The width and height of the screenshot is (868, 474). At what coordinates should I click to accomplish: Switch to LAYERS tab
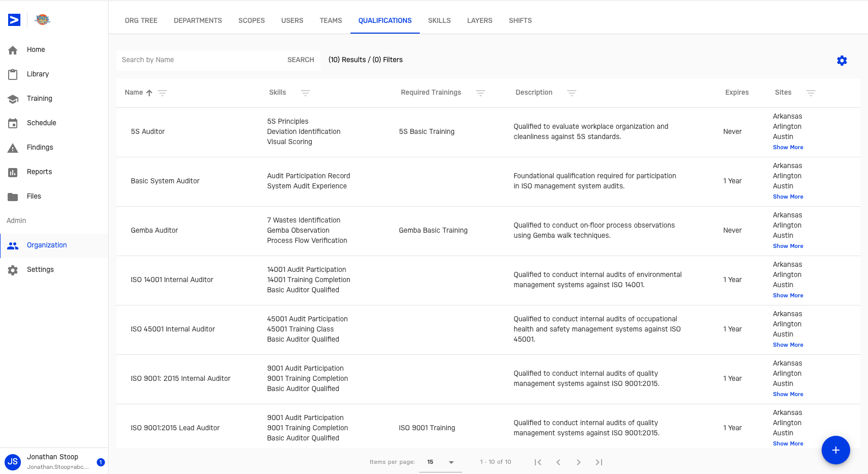click(x=480, y=20)
